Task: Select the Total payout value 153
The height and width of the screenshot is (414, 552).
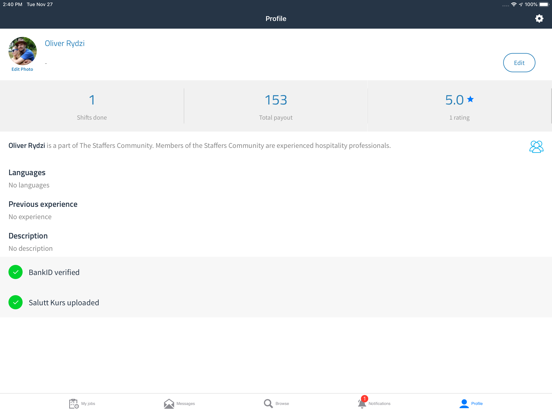Action: point(276,100)
